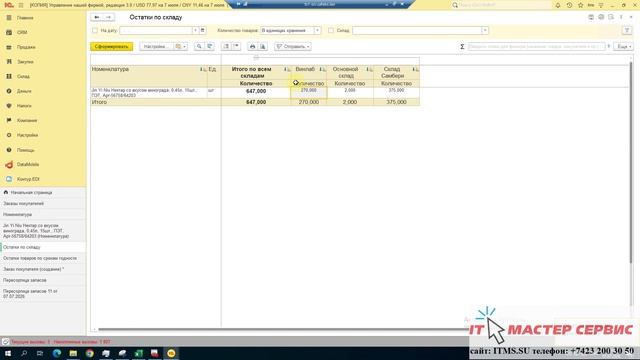Open report variants dropdown next to Настройки
This screenshot has width=640, height=360.
pyautogui.click(x=180, y=47)
